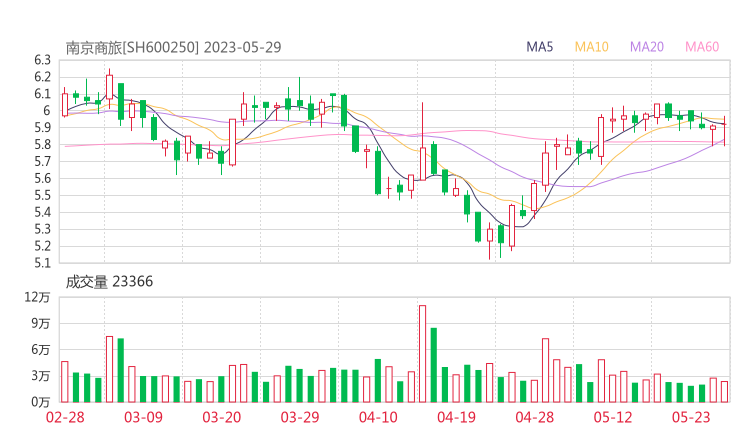Click the 9万 volume axis label
This screenshot has width=740, height=440.
pyautogui.click(x=41, y=323)
